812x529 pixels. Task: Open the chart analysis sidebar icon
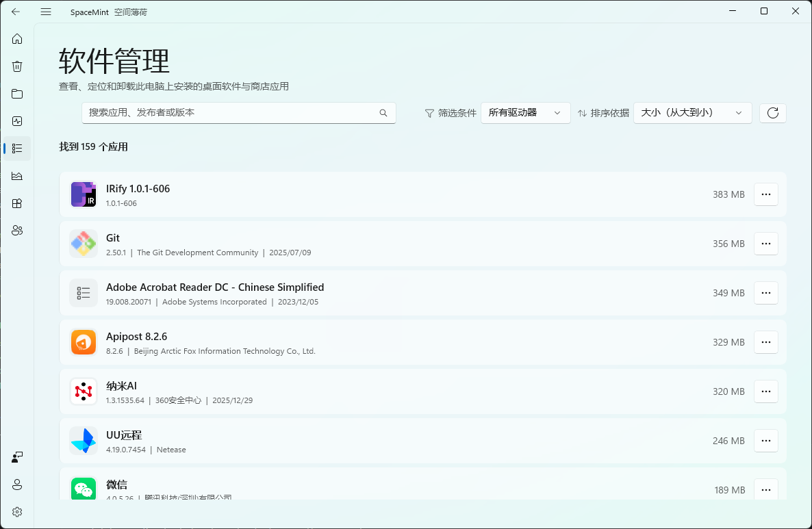17,176
